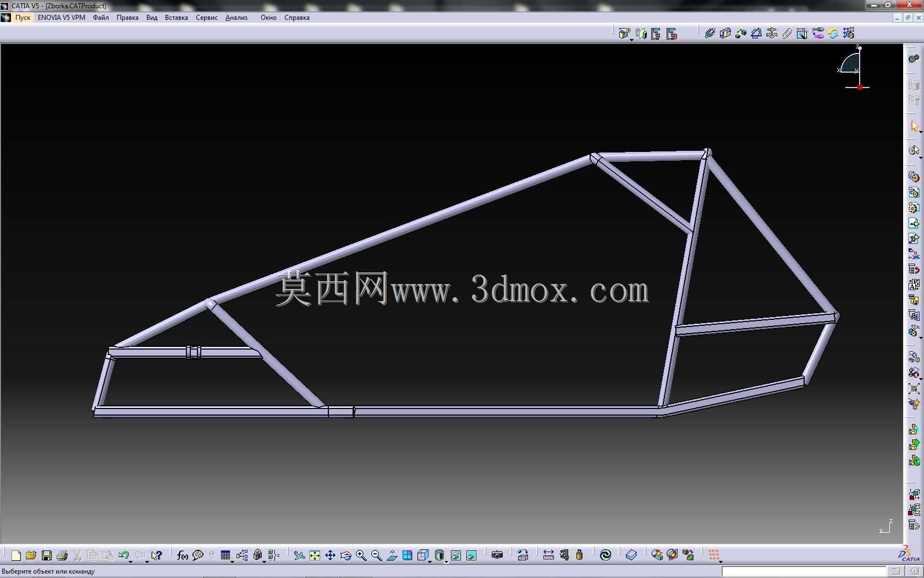Image resolution: width=924 pixels, height=578 pixels.
Task: Open the Справка menu
Action: coord(297,18)
